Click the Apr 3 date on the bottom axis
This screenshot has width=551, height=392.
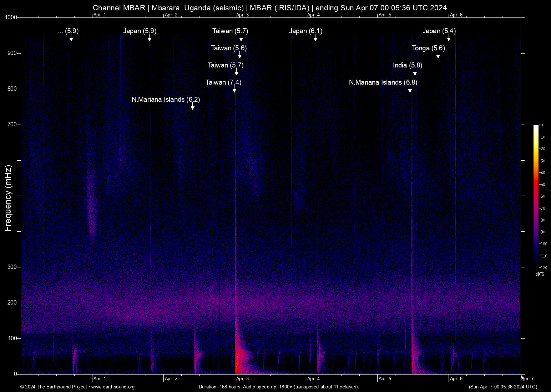pyautogui.click(x=242, y=379)
